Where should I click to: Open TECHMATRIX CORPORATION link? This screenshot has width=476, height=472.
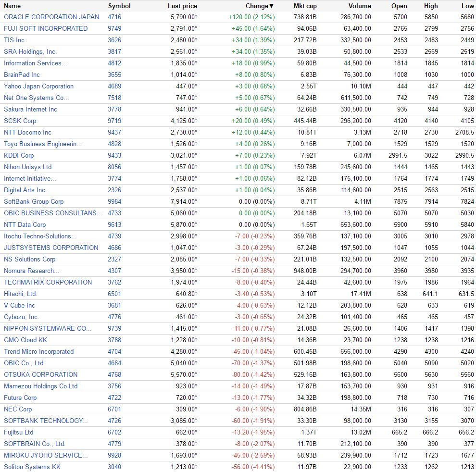[x=48, y=282]
